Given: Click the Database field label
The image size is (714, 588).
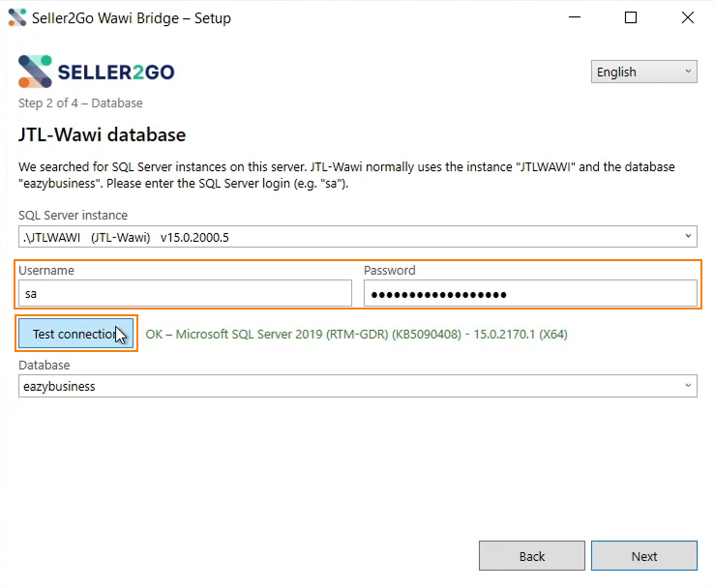Looking at the screenshot, I should [x=45, y=365].
